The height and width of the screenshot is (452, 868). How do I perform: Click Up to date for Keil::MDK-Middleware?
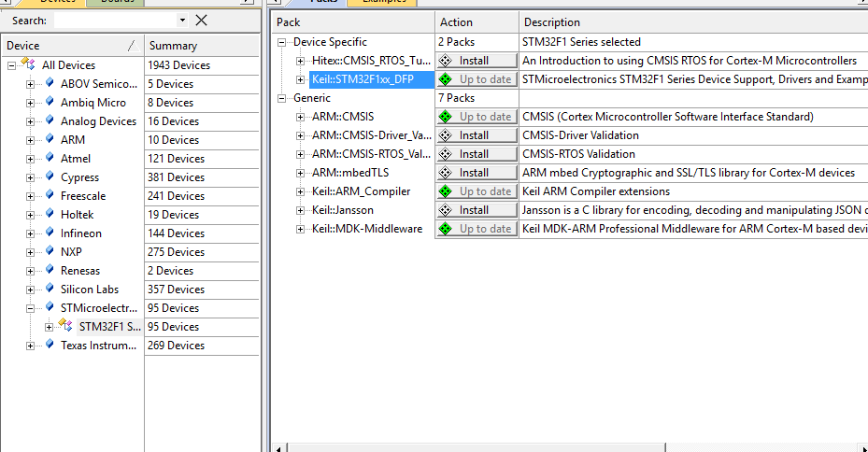pos(477,229)
